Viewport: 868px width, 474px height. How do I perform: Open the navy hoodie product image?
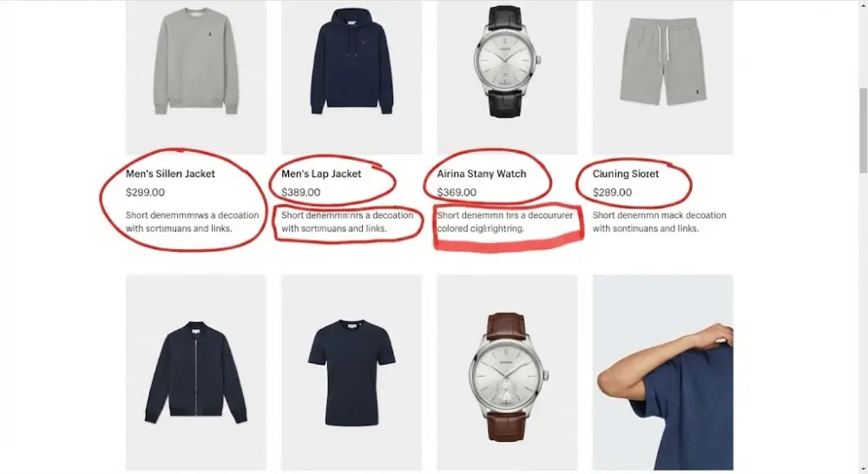tap(352, 77)
